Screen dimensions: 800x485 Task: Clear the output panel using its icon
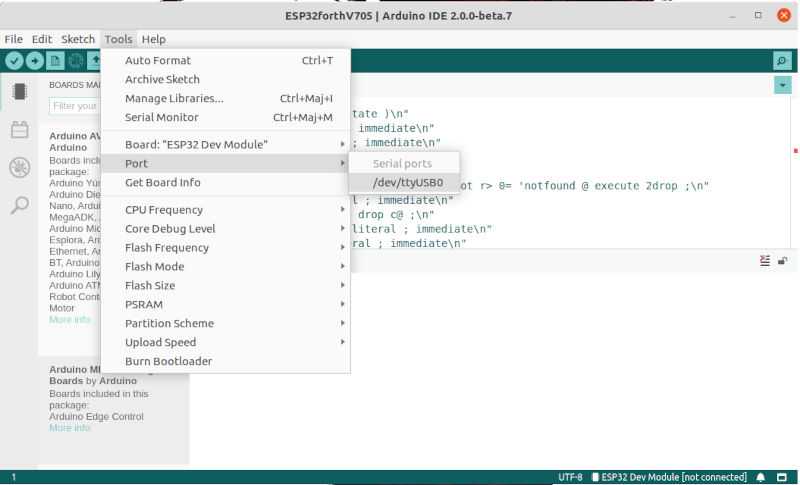click(765, 260)
